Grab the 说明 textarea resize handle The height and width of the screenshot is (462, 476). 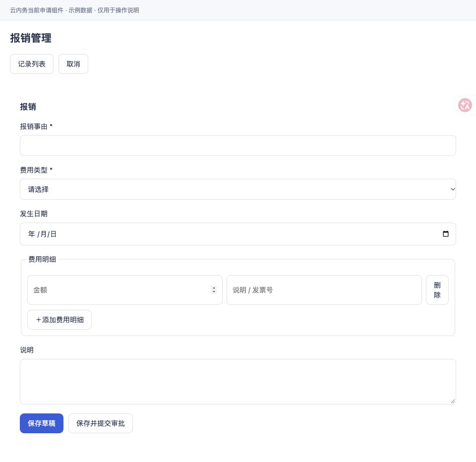(x=453, y=401)
